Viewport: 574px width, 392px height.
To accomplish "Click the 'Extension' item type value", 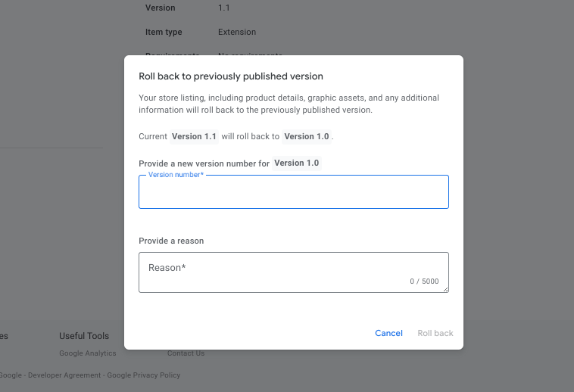I will pos(237,33).
